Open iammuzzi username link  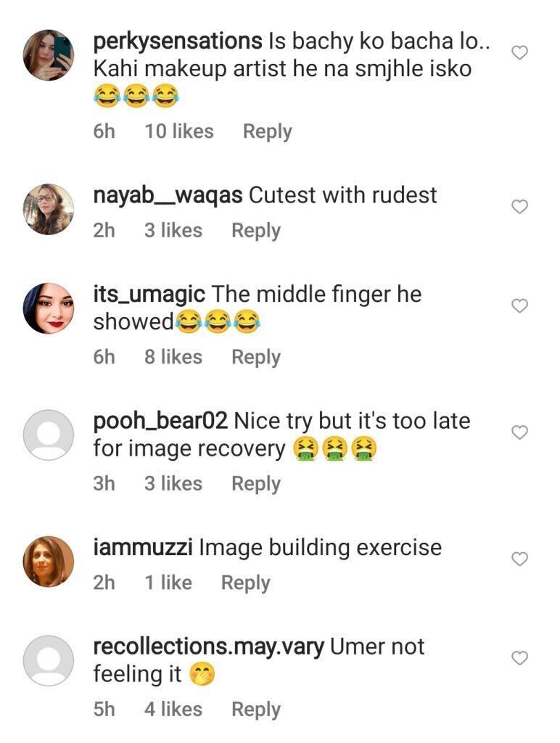pyautogui.click(x=143, y=547)
